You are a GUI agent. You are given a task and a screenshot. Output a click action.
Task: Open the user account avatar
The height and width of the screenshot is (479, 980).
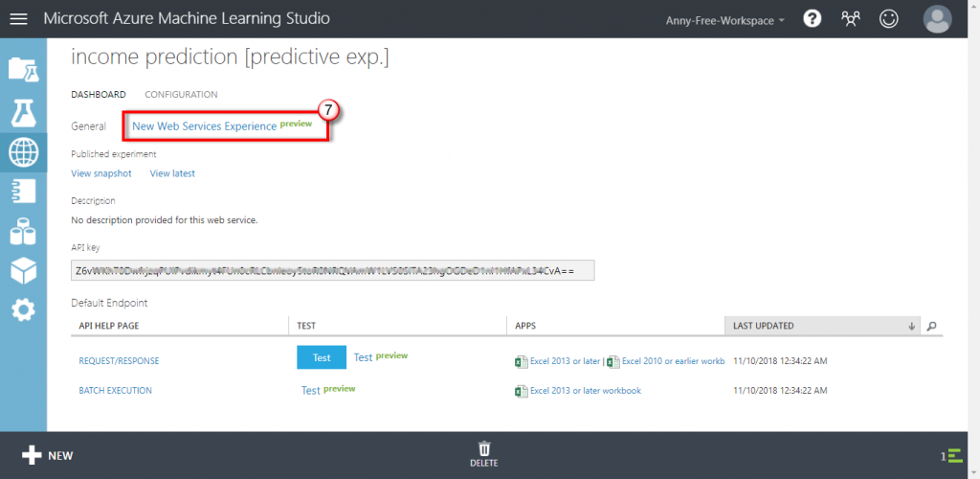pos(938,19)
